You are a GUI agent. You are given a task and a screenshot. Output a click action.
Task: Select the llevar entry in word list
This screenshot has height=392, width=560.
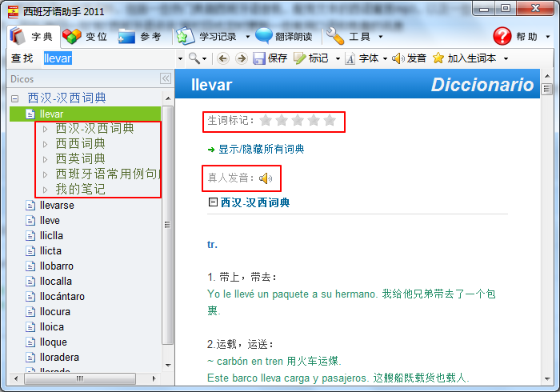[85, 114]
